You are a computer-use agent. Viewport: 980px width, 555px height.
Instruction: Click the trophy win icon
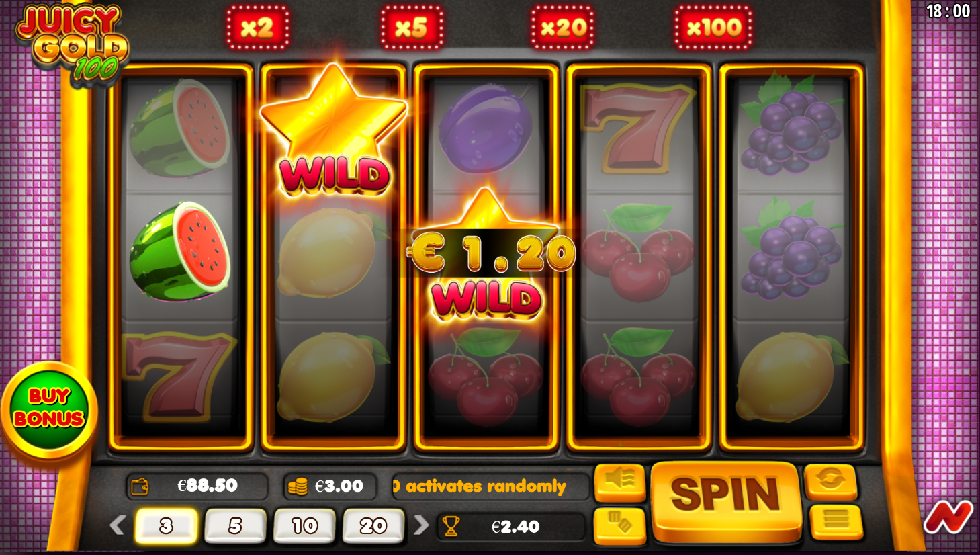tap(451, 527)
